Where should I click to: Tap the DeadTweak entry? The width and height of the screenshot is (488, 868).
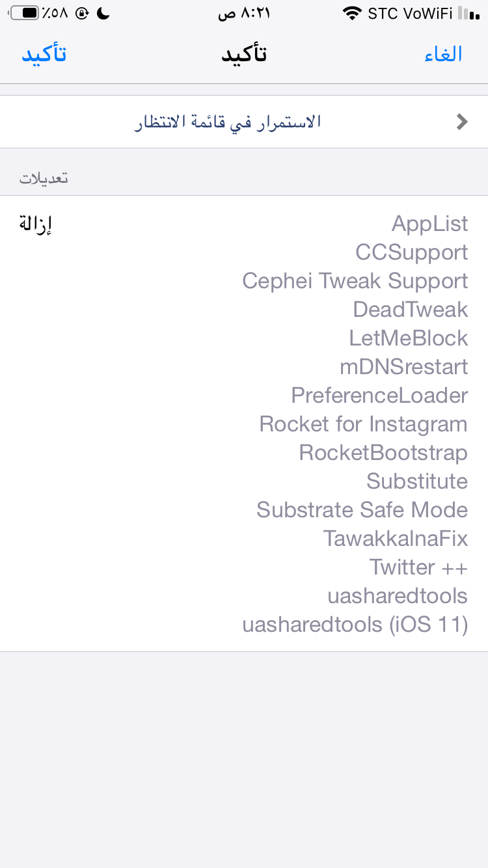pos(410,310)
